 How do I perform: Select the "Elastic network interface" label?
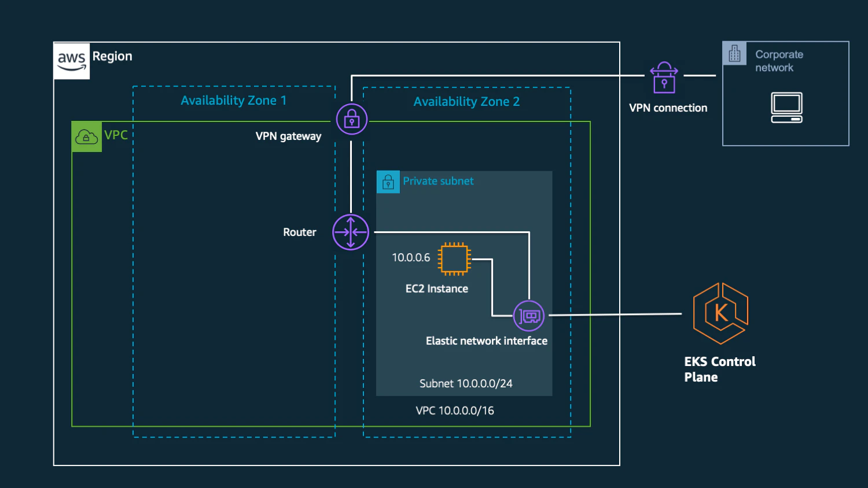pos(487,341)
